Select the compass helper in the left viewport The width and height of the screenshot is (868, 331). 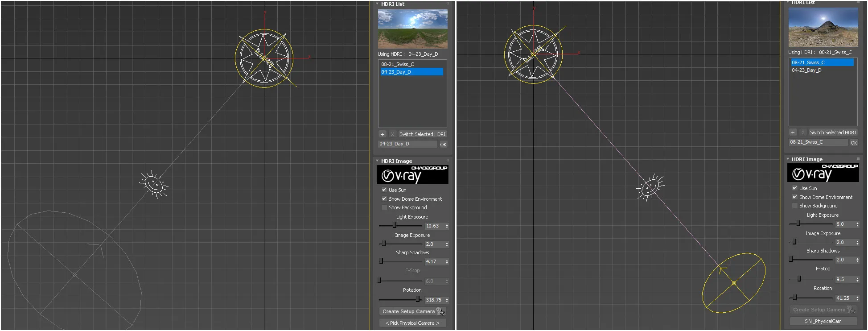264,58
